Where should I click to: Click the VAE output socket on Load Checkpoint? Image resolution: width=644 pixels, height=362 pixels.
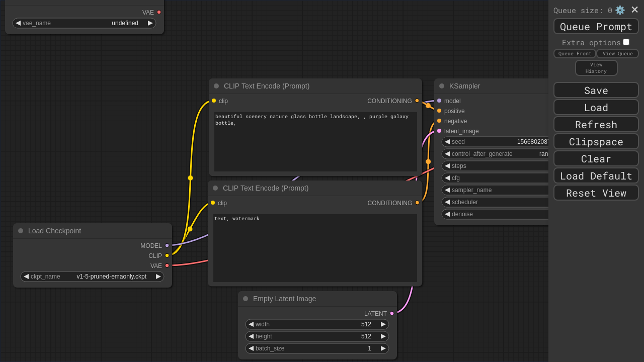pos(167,265)
